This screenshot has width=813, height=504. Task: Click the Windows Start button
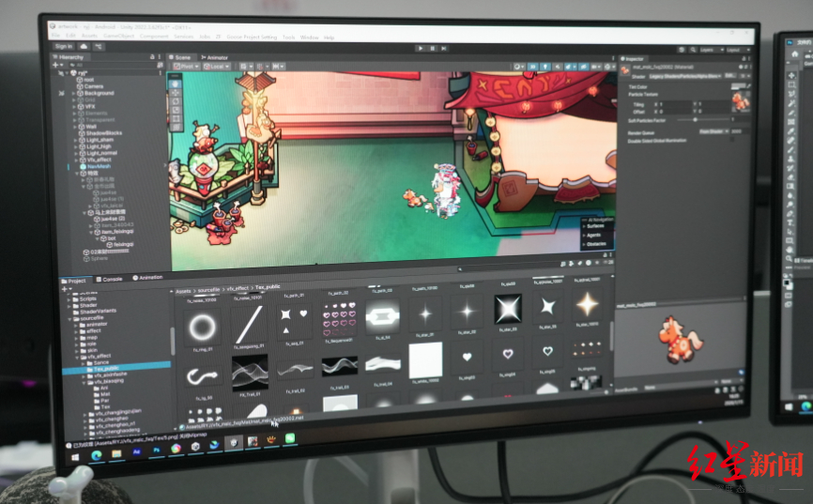pos(75,457)
